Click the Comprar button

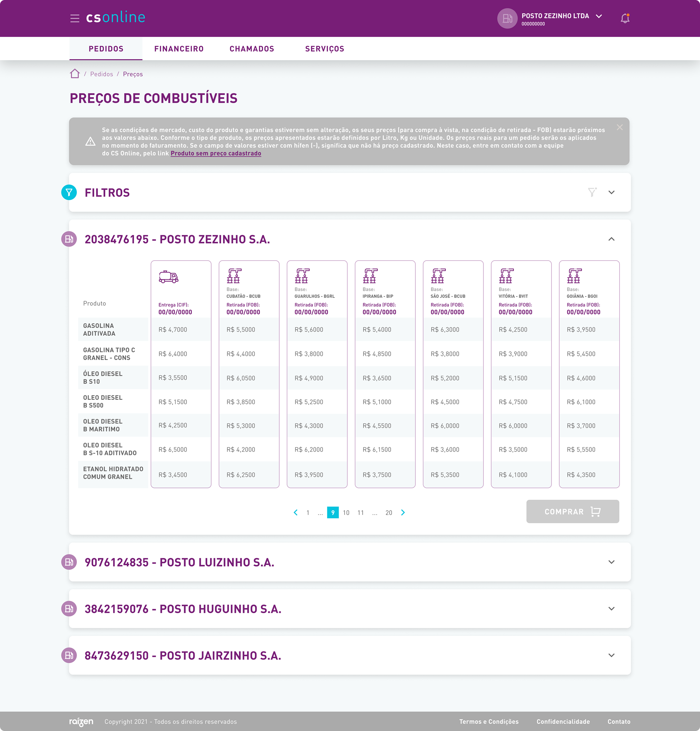(x=572, y=511)
